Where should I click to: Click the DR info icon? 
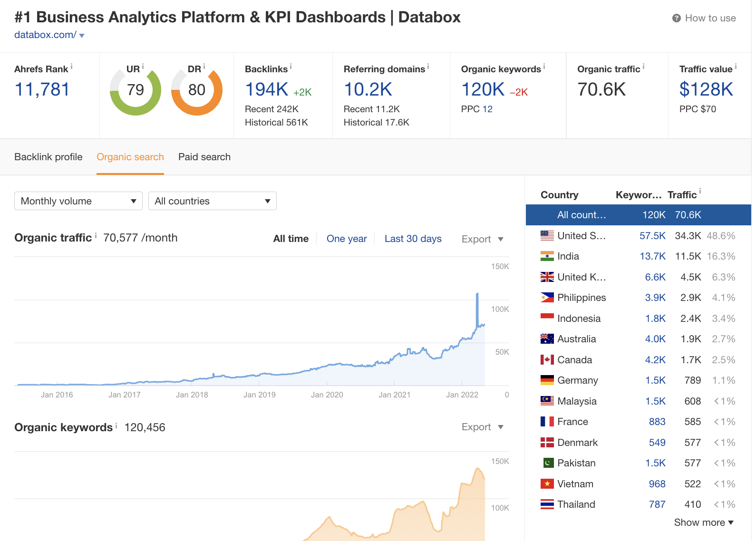point(204,67)
